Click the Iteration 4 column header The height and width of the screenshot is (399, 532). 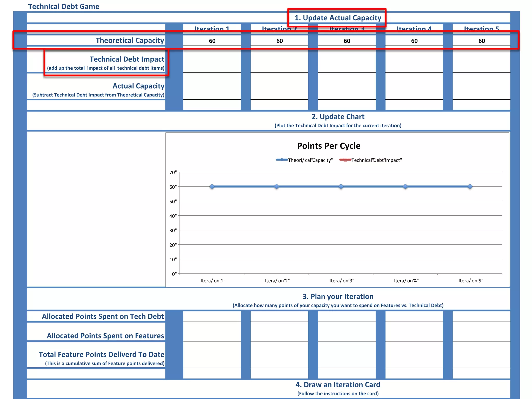coord(414,28)
